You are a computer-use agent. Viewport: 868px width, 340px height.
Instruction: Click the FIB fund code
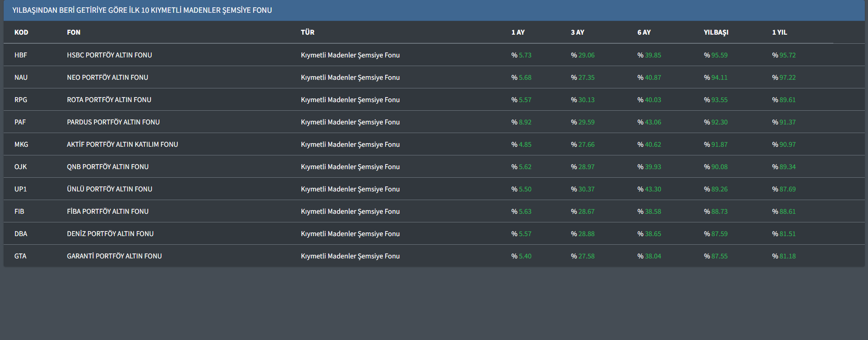(x=19, y=211)
